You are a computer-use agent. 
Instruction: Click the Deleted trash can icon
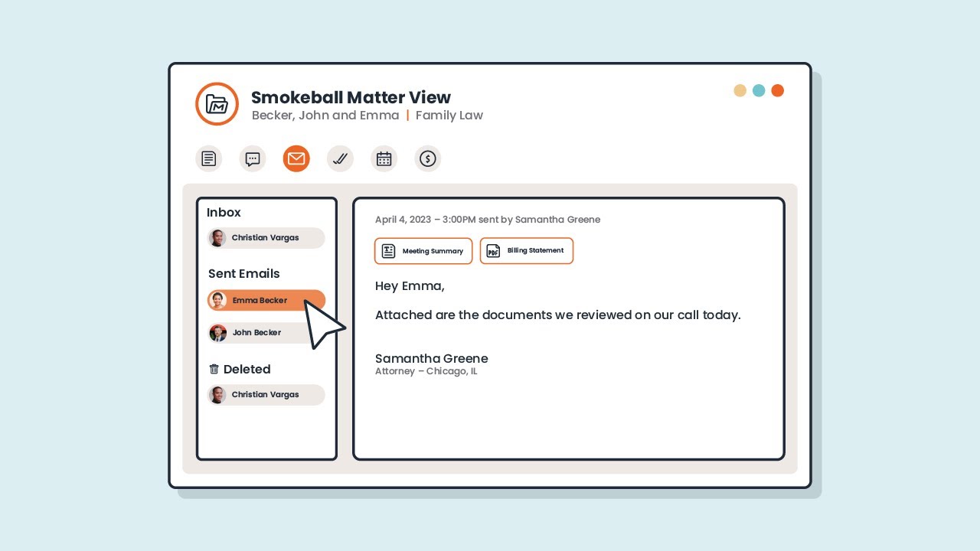[x=214, y=369]
